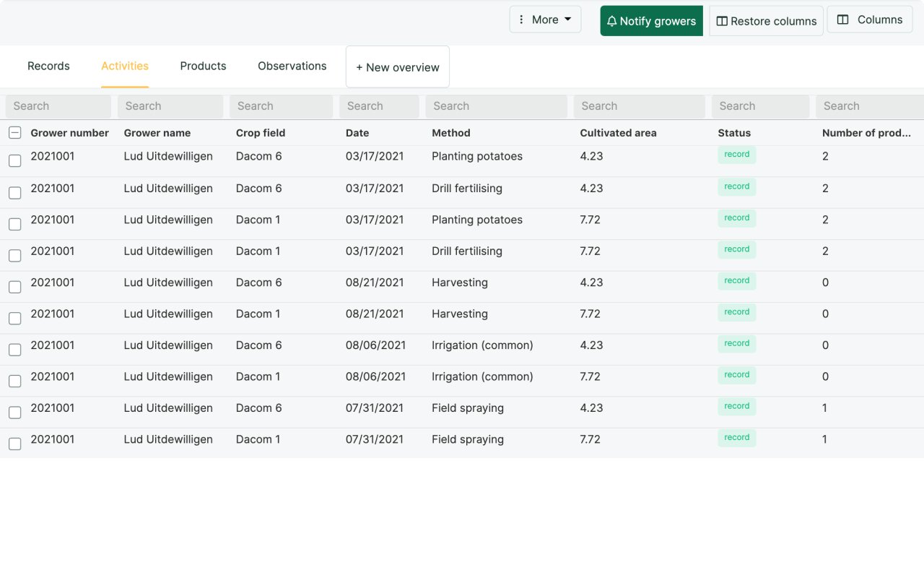The image size is (924, 578).
Task: Create a New overview
Action: click(x=398, y=67)
